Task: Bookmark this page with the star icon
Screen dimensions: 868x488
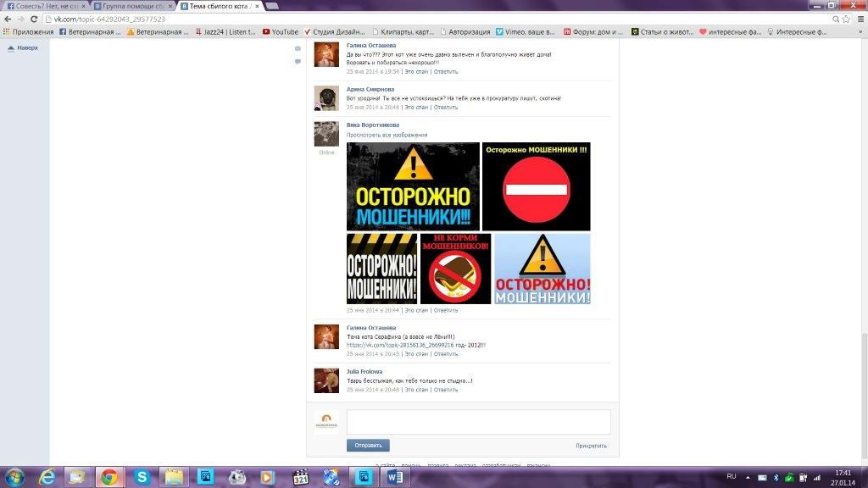Action: 847,19
